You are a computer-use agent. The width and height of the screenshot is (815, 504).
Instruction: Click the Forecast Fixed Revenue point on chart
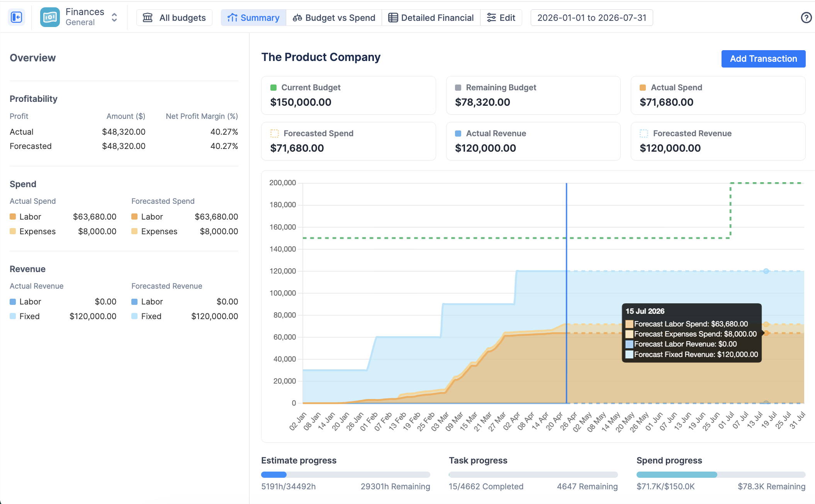(766, 271)
